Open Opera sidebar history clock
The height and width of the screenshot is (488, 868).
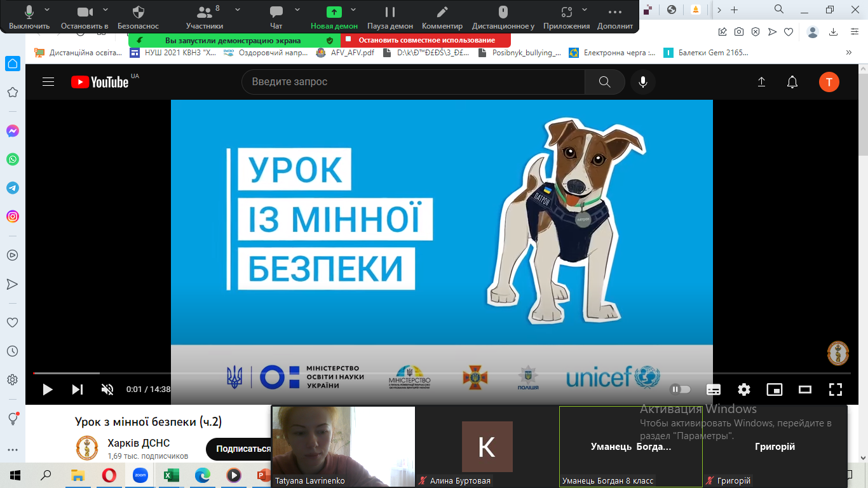pyautogui.click(x=13, y=351)
